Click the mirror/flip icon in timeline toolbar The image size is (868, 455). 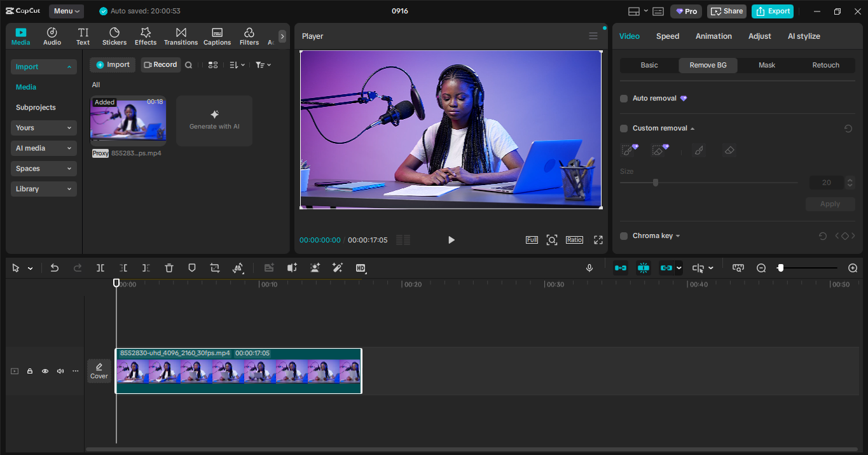(x=238, y=268)
